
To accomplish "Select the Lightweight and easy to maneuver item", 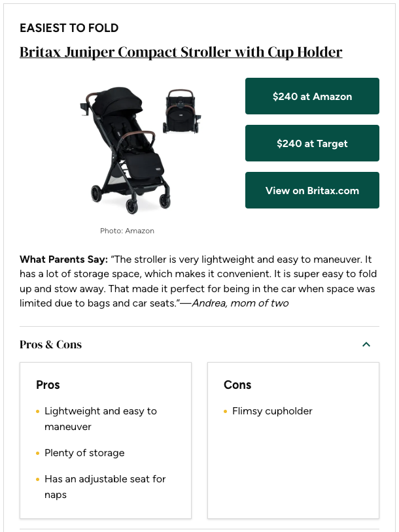I will 100,419.
